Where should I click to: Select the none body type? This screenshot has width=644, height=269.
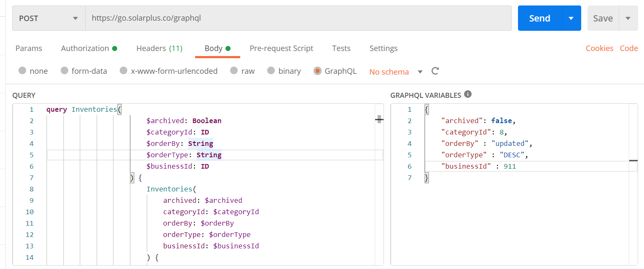point(22,71)
